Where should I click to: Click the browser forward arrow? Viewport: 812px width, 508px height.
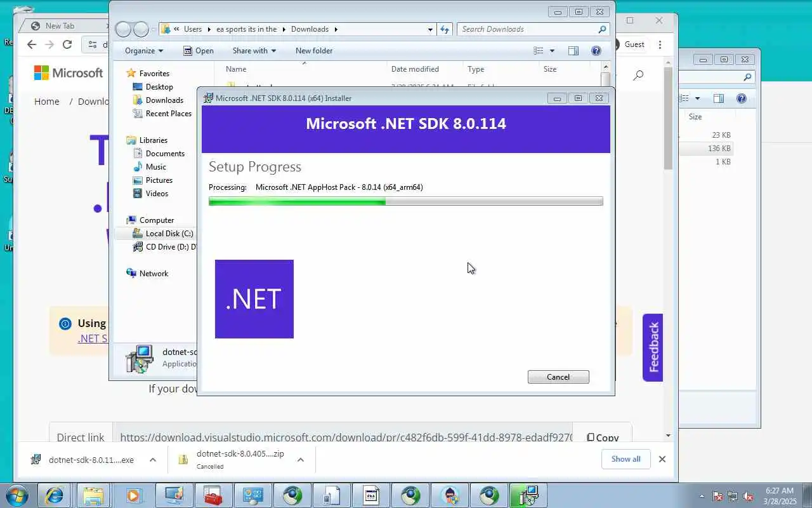(x=49, y=44)
